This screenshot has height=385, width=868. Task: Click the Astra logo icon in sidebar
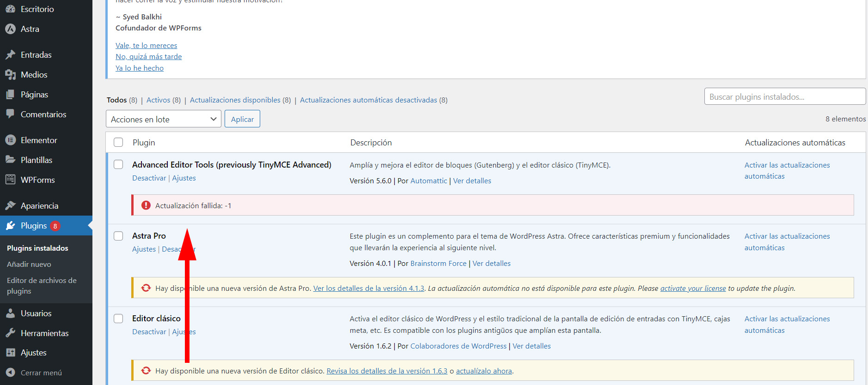pyautogui.click(x=10, y=29)
